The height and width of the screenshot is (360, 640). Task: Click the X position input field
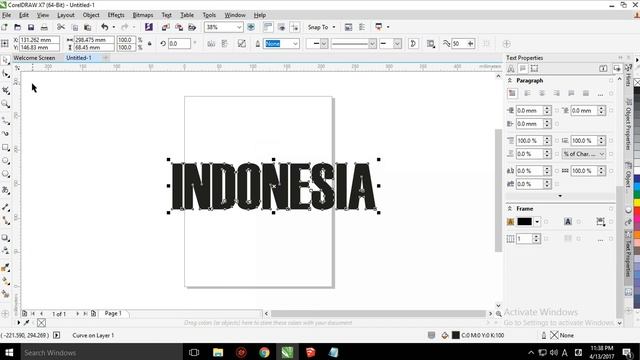39,40
